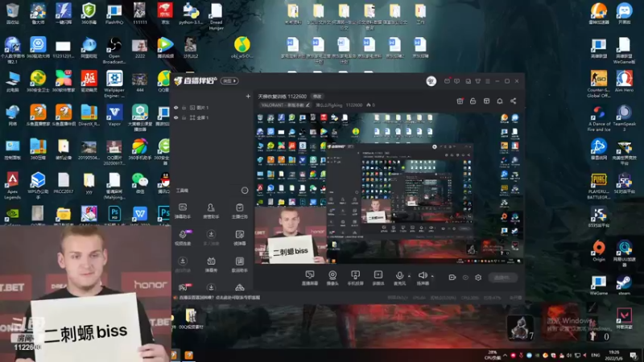Open the Recycle Bin desktop icon
This screenshot has width=644, height=362.
pyautogui.click(x=12, y=13)
